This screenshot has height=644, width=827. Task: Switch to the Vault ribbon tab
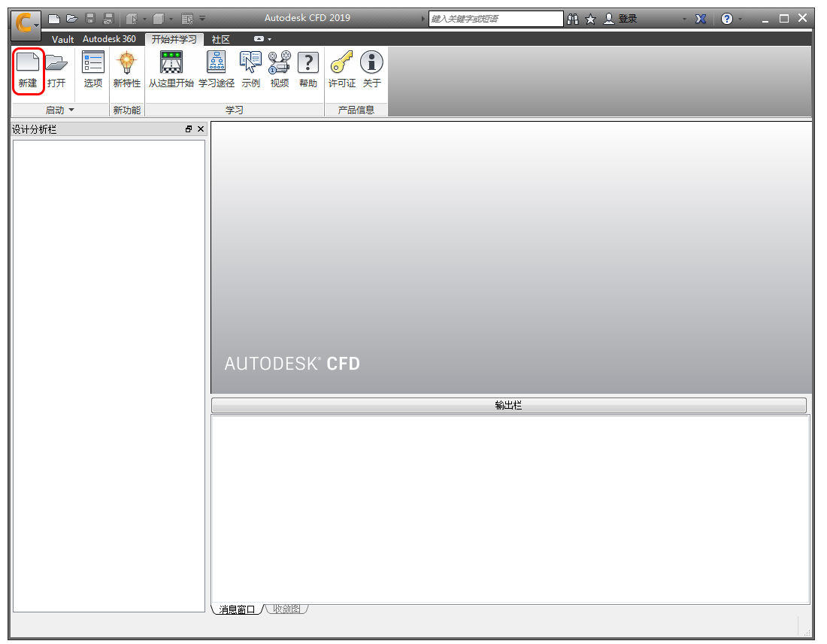pyautogui.click(x=62, y=40)
